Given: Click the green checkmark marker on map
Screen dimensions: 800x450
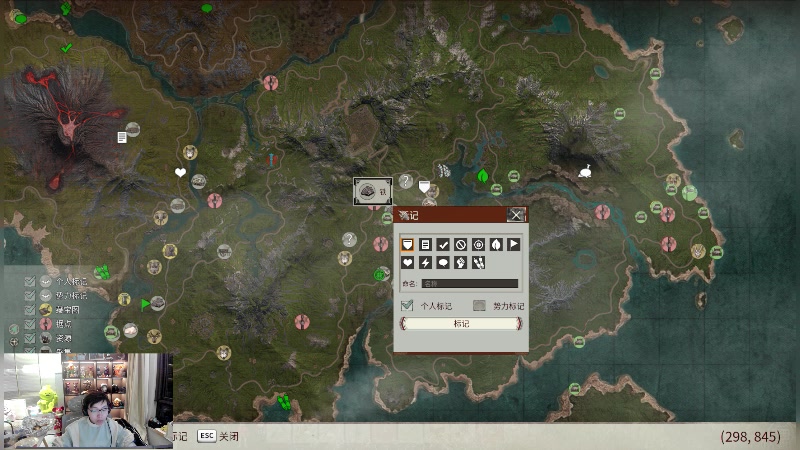Looking at the screenshot, I should pos(66,48).
